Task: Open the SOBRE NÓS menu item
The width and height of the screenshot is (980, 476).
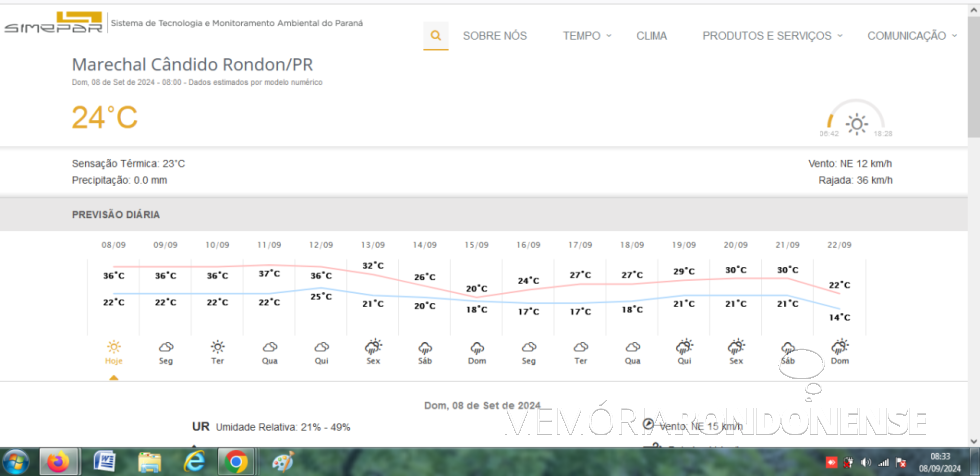Action: click(x=494, y=36)
